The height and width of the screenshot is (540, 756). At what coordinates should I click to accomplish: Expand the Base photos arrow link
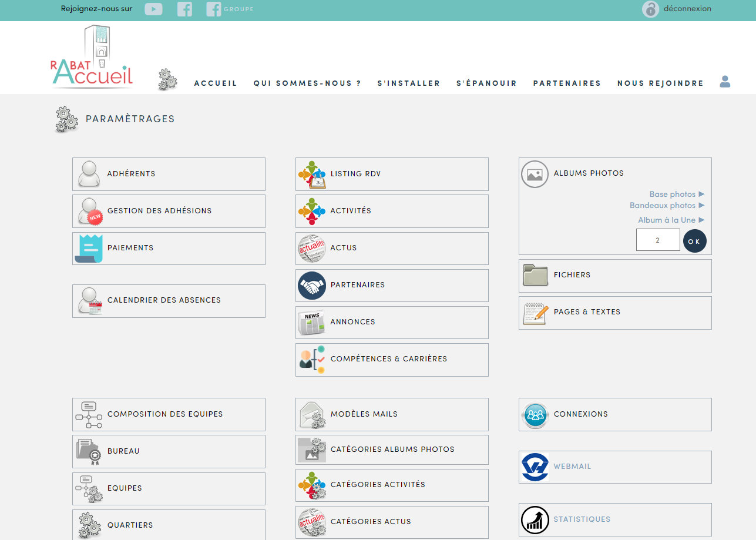pyautogui.click(x=701, y=194)
